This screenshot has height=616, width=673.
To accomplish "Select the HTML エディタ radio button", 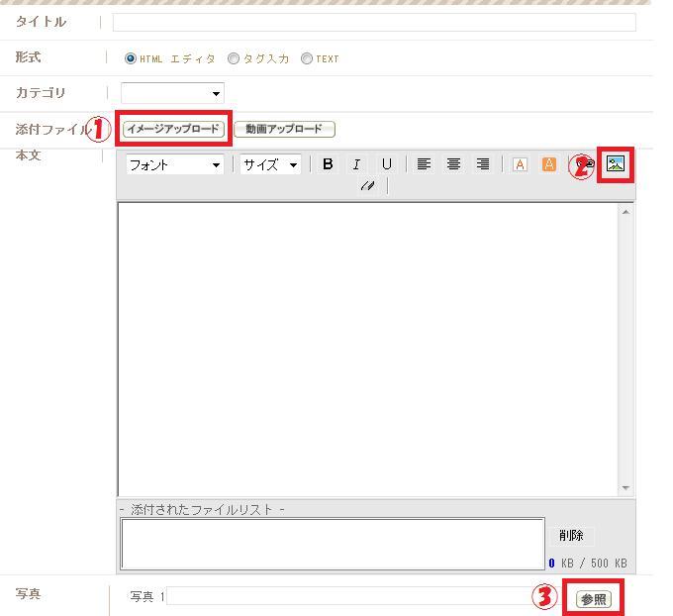I will point(131,58).
